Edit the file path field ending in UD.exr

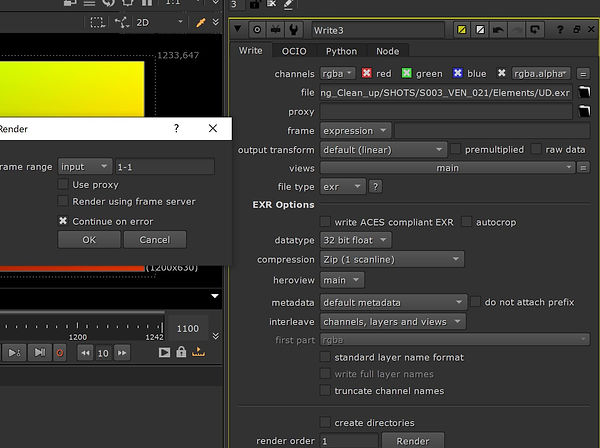point(446,93)
